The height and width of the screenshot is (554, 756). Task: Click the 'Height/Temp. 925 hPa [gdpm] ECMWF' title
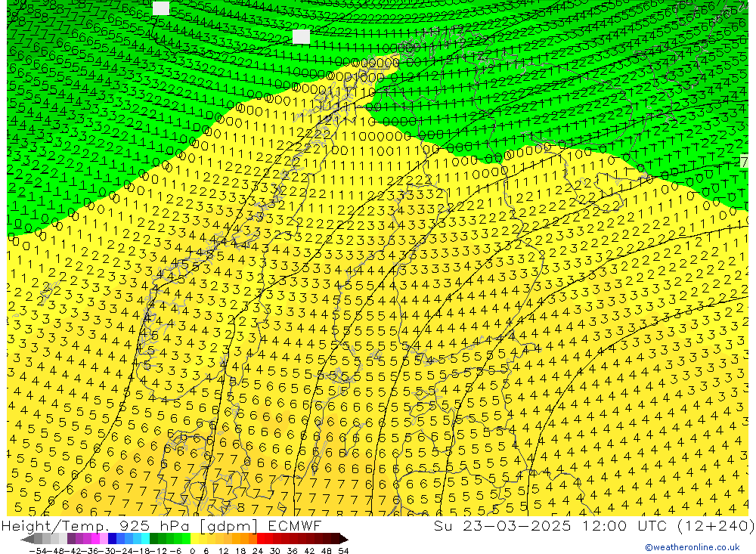coord(161,525)
